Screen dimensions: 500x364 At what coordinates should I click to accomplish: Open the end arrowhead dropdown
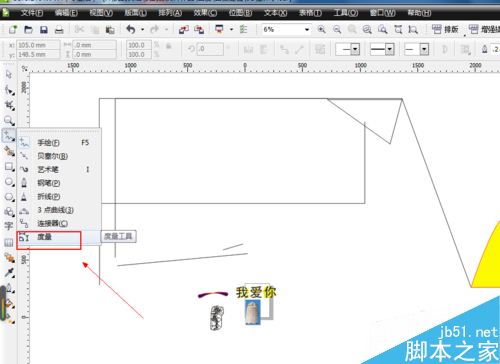pyautogui.click(x=424, y=50)
